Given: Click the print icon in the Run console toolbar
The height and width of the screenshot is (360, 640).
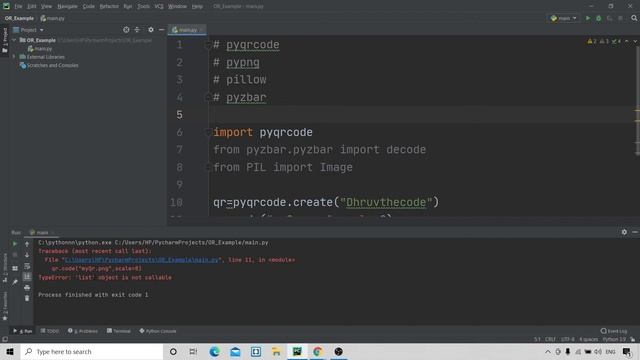Looking at the screenshot, I should coord(27,288).
